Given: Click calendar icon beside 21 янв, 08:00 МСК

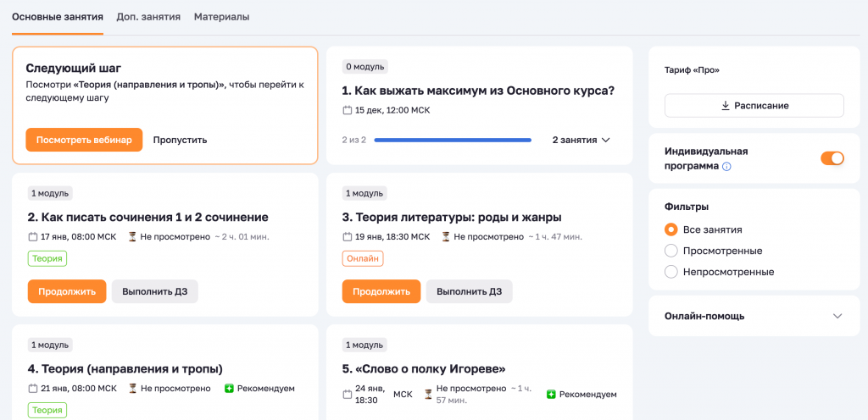Looking at the screenshot, I should point(33,389).
